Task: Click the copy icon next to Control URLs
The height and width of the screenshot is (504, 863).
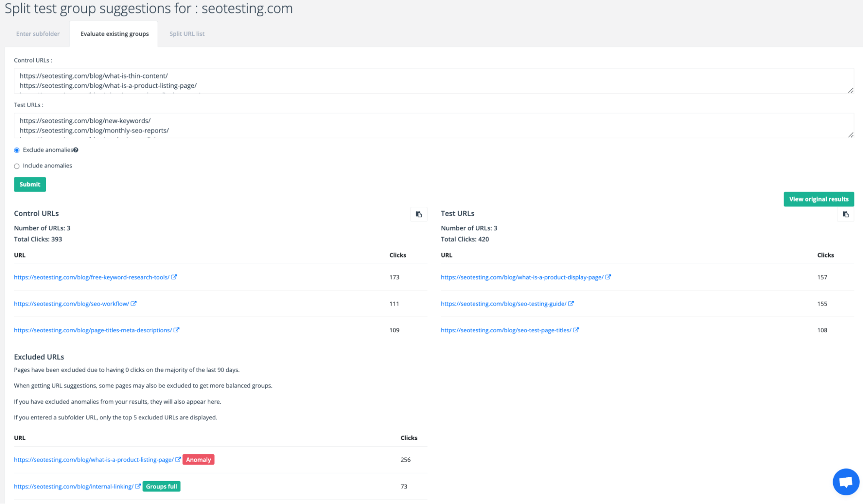Action: point(418,214)
